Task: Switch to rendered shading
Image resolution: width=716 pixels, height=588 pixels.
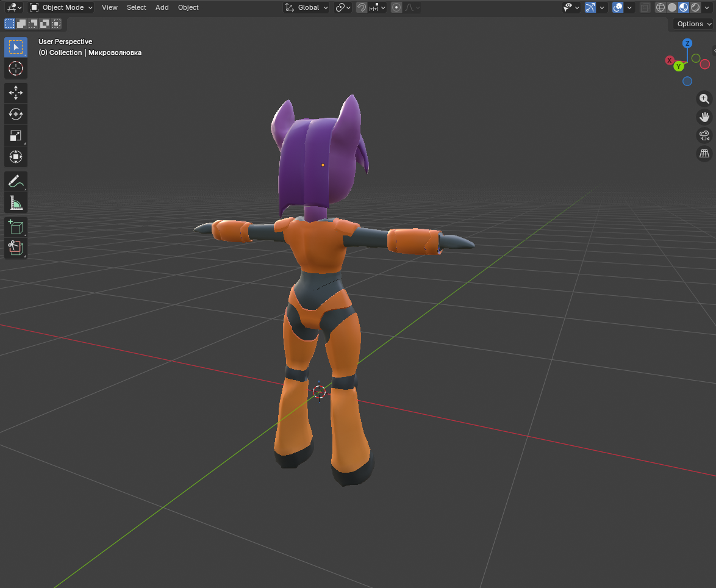Action: point(695,7)
